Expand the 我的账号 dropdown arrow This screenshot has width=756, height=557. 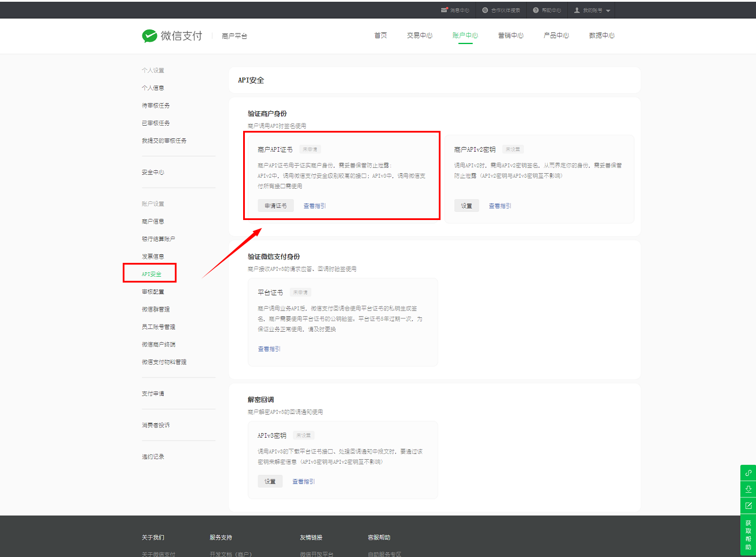tap(608, 11)
